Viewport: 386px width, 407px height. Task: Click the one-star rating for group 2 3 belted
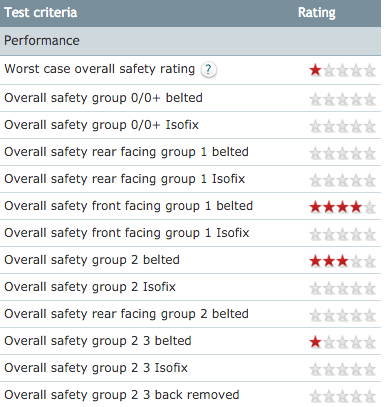pyautogui.click(x=343, y=342)
